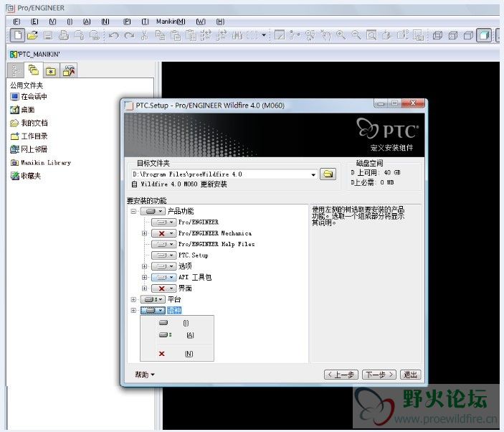Open install dropdown for Pro/ENGINEER Help Files
504x432 pixels.
point(163,244)
